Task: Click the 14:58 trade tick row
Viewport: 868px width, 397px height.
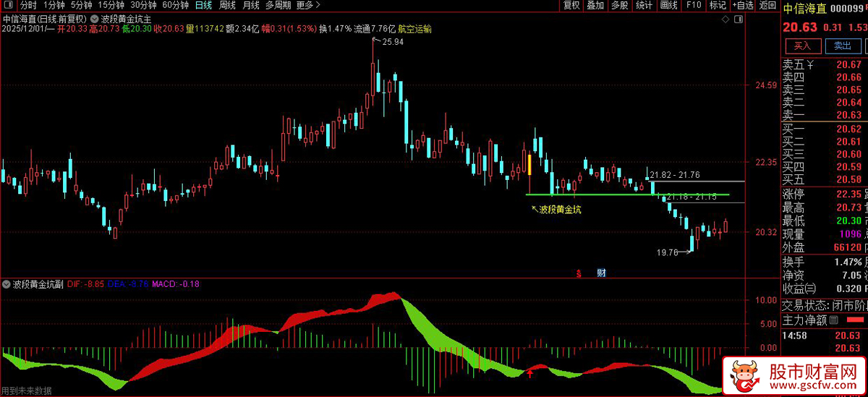Action: point(825,336)
